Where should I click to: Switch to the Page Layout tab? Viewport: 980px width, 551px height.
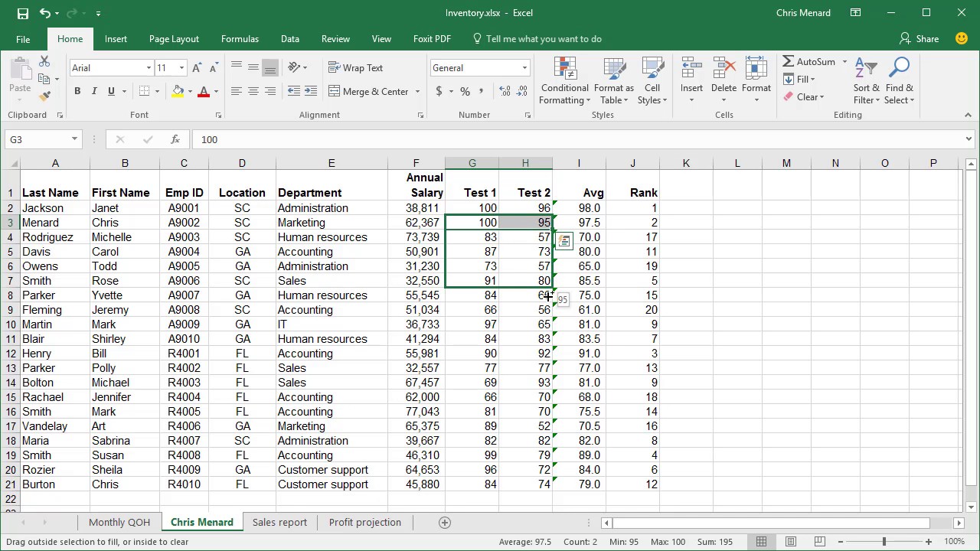click(x=174, y=39)
